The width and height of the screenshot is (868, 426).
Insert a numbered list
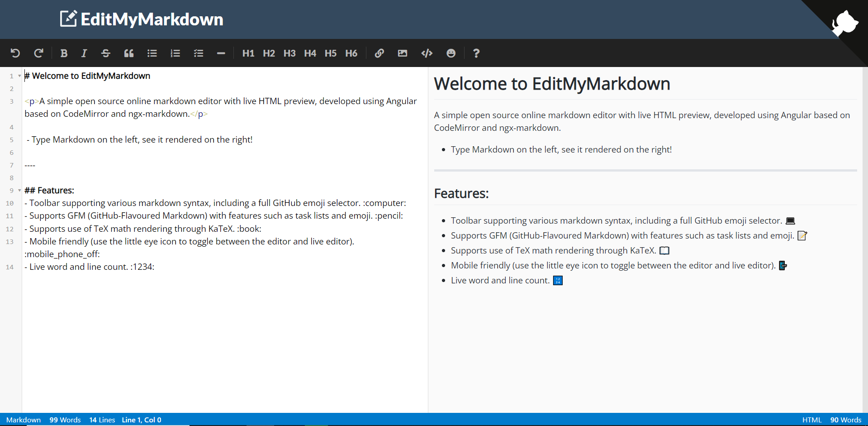tap(175, 53)
